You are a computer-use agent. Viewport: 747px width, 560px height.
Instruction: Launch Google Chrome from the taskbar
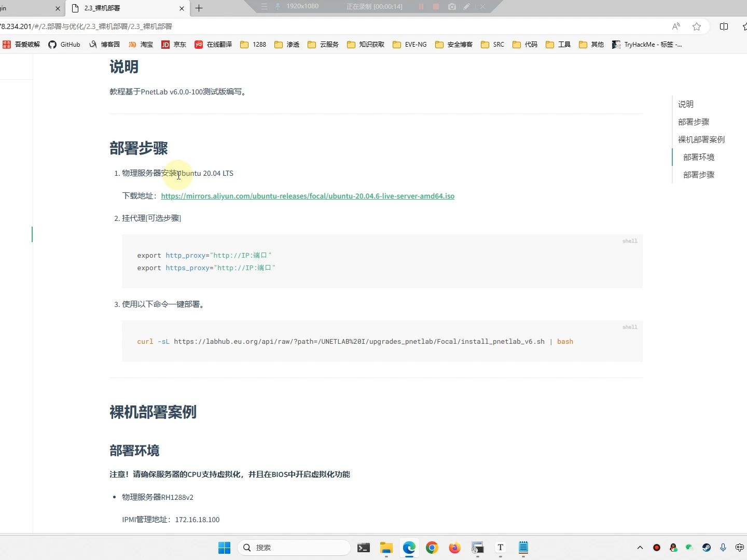coord(432,548)
